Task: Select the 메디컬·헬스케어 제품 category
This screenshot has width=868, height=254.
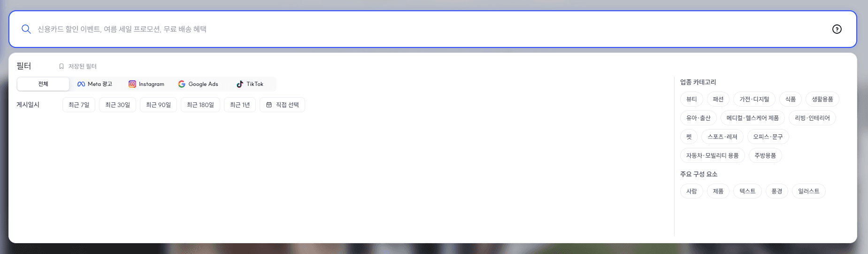Action: coord(753,118)
